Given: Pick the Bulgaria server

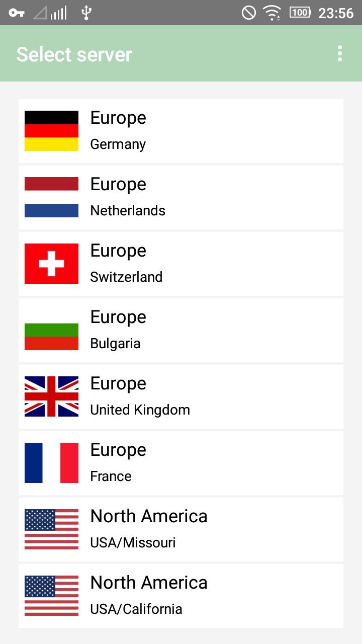Looking at the screenshot, I should [x=181, y=330].
